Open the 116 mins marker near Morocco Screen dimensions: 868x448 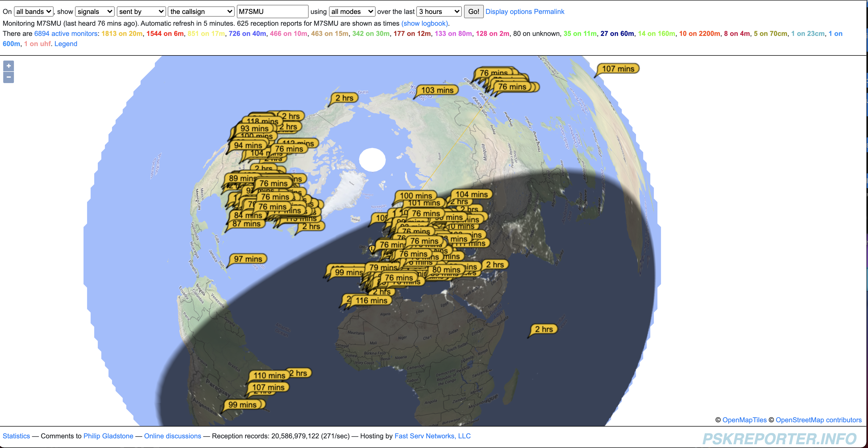pos(371,300)
